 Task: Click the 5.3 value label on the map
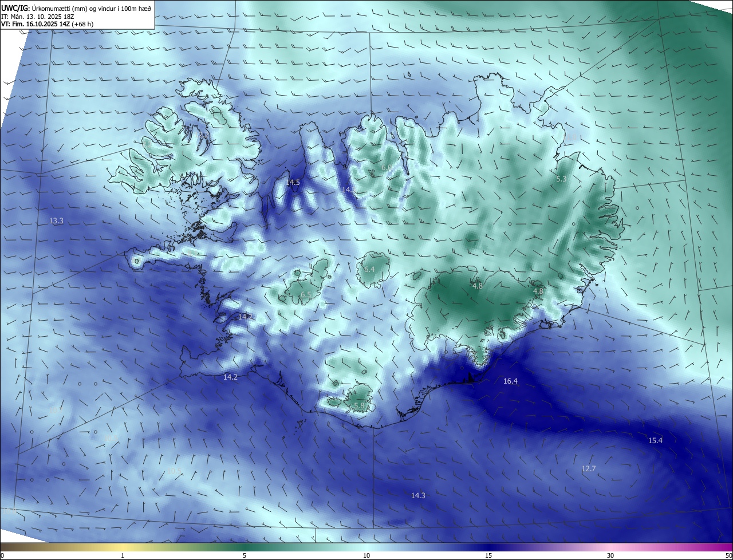pyautogui.click(x=561, y=179)
